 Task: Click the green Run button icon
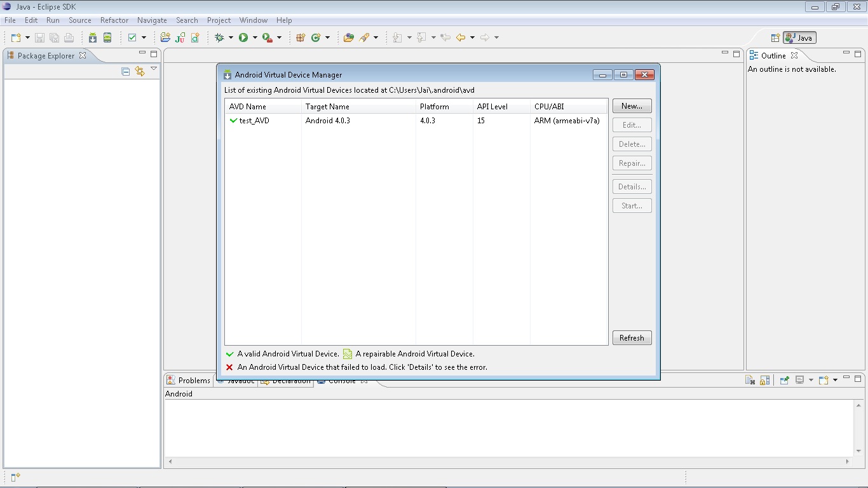pyautogui.click(x=243, y=37)
